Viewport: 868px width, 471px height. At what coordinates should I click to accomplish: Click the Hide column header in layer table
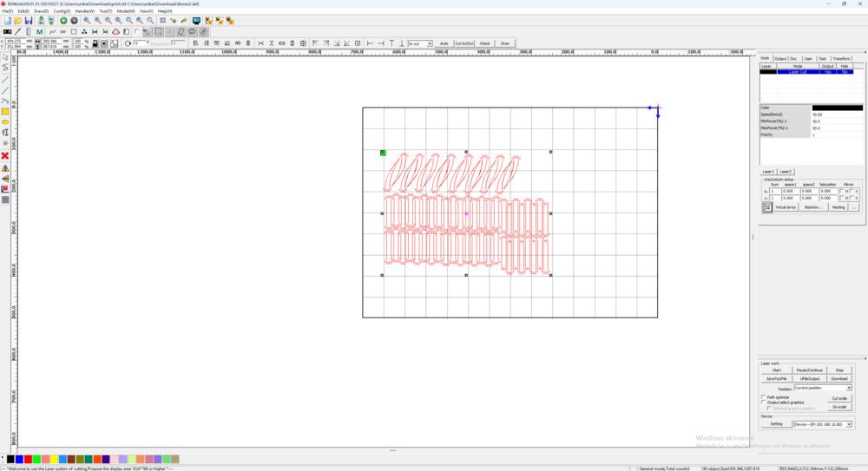pyautogui.click(x=844, y=66)
